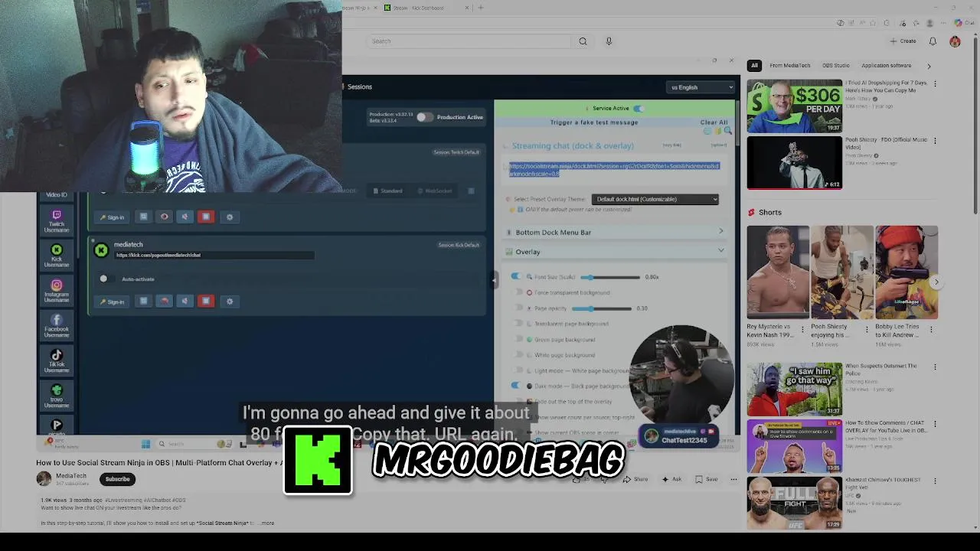Click the TikTok Username sidebar icon
The width and height of the screenshot is (980, 551).
(x=57, y=360)
